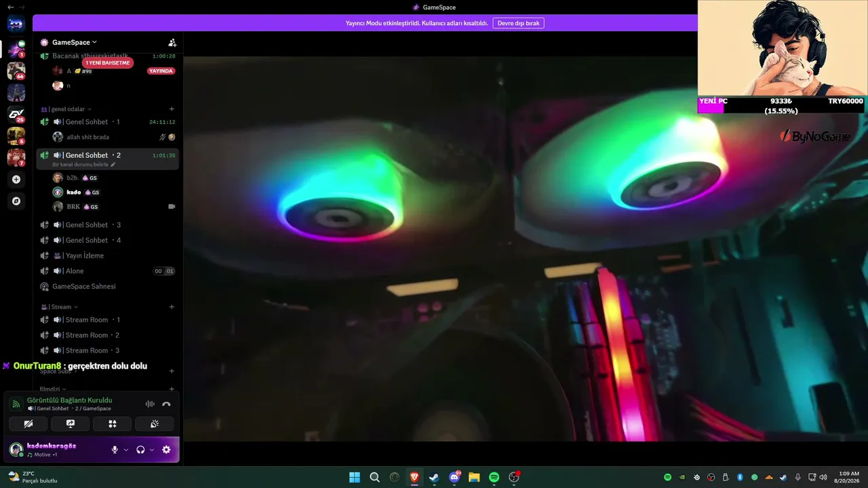Join Stream Room 3 channel

tap(108, 350)
